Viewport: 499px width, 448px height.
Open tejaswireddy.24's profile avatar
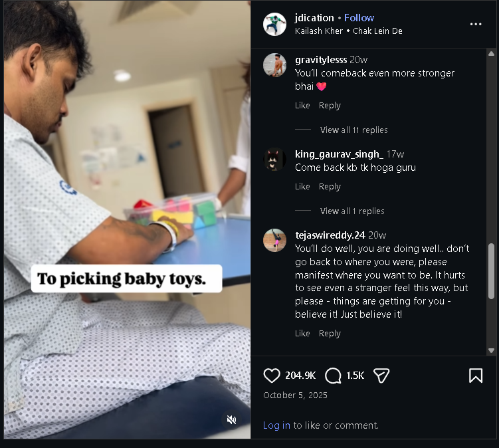[274, 241]
